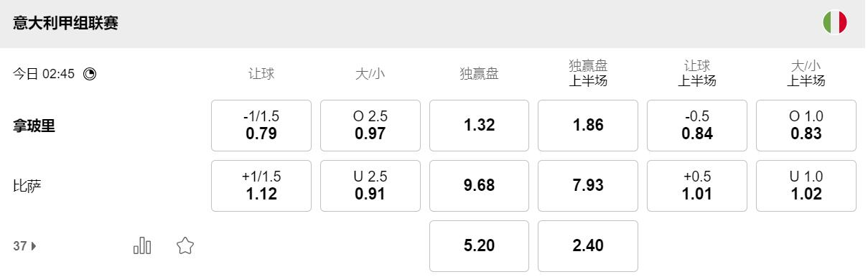This screenshot has width=868, height=277.
Task: Open match statistics bar chart icon
Action: pos(142,246)
